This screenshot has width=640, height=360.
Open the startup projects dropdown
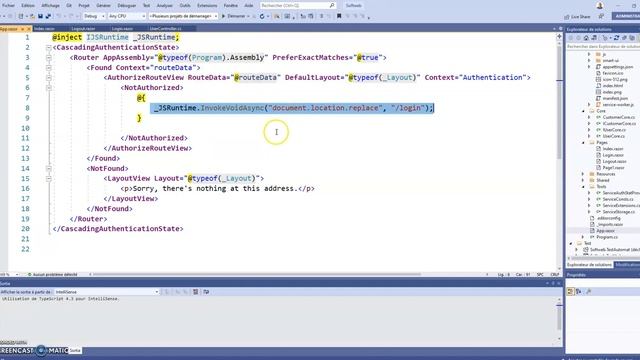(x=183, y=16)
